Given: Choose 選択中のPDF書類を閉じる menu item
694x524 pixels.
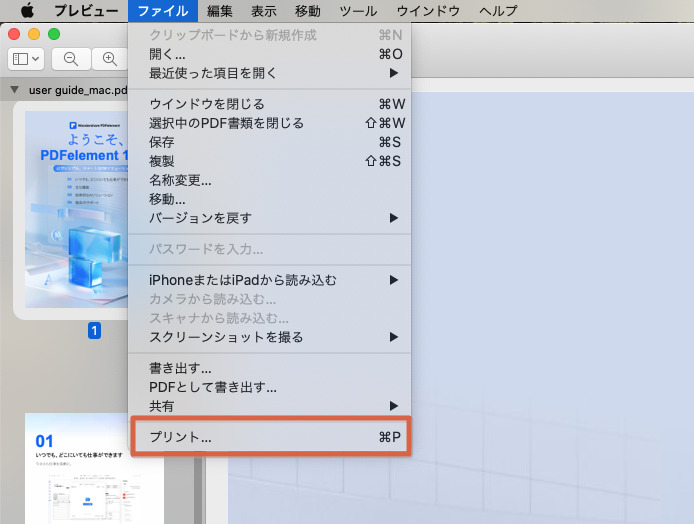Looking at the screenshot, I should click(x=270, y=123).
